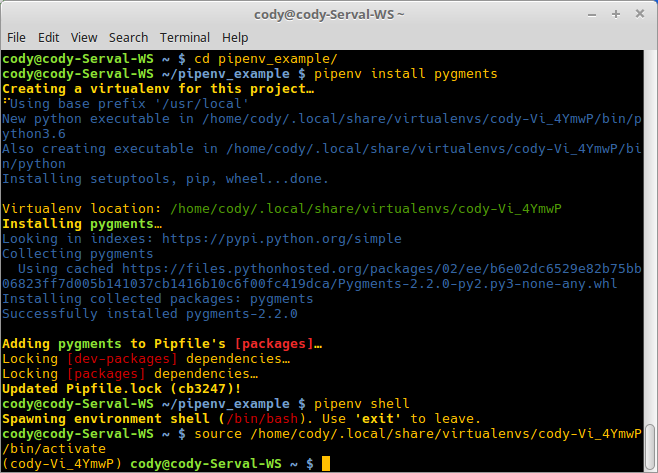
Task: Open the View menu
Action: pos(84,38)
